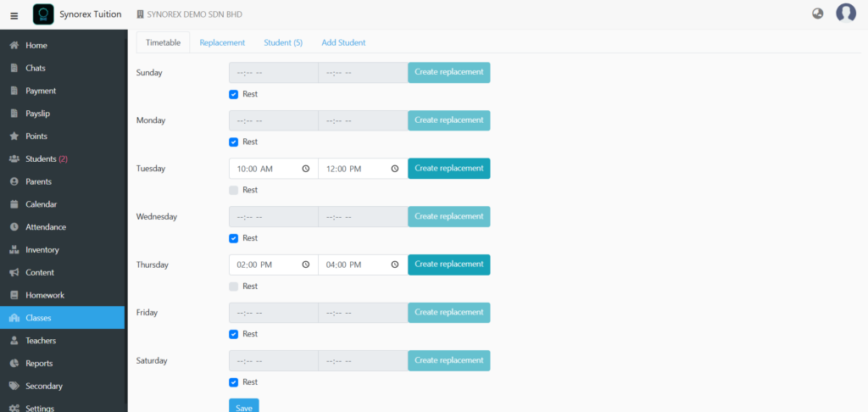The width and height of the screenshot is (868, 412).
Task: Uncheck the Sunday Rest checkbox
Action: (234, 94)
